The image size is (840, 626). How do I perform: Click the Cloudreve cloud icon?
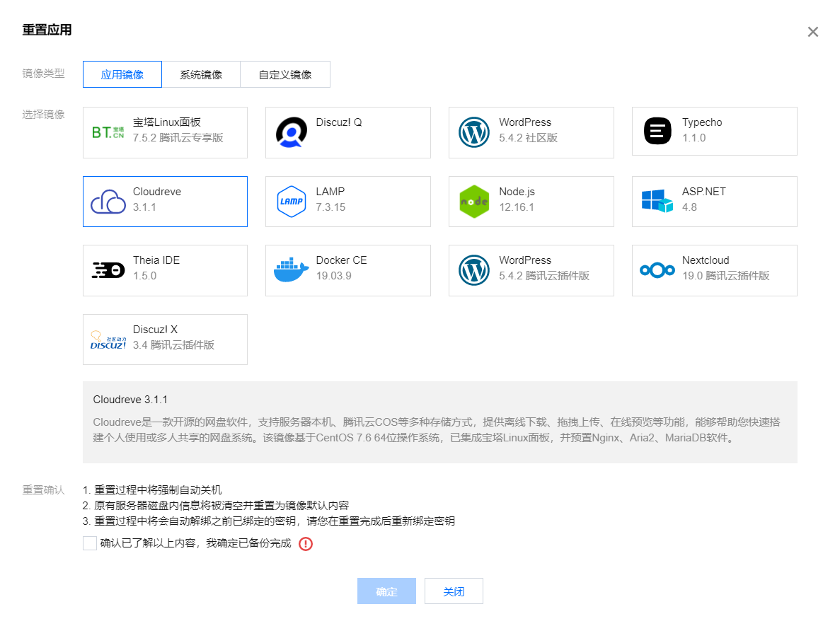coord(108,202)
